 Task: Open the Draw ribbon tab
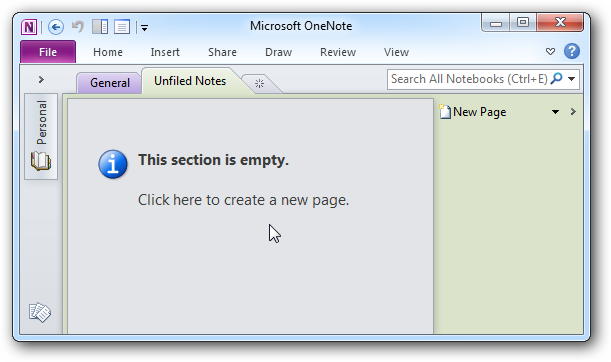(278, 52)
